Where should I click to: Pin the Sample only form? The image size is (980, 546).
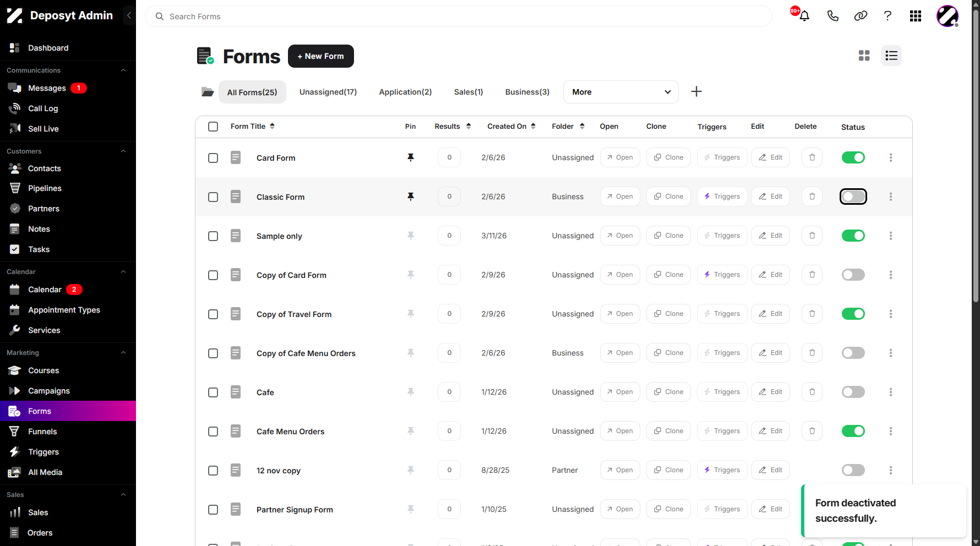coord(411,236)
